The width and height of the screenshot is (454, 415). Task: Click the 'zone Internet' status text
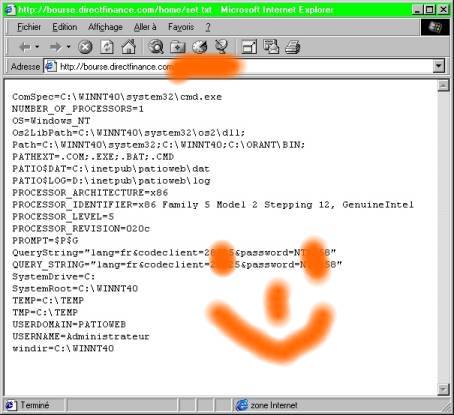pyautogui.click(x=274, y=405)
